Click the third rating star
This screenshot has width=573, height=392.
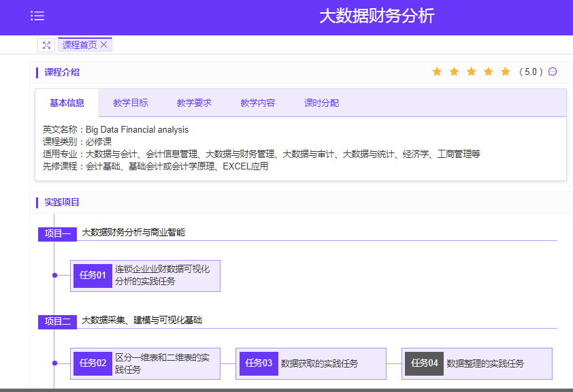click(471, 71)
